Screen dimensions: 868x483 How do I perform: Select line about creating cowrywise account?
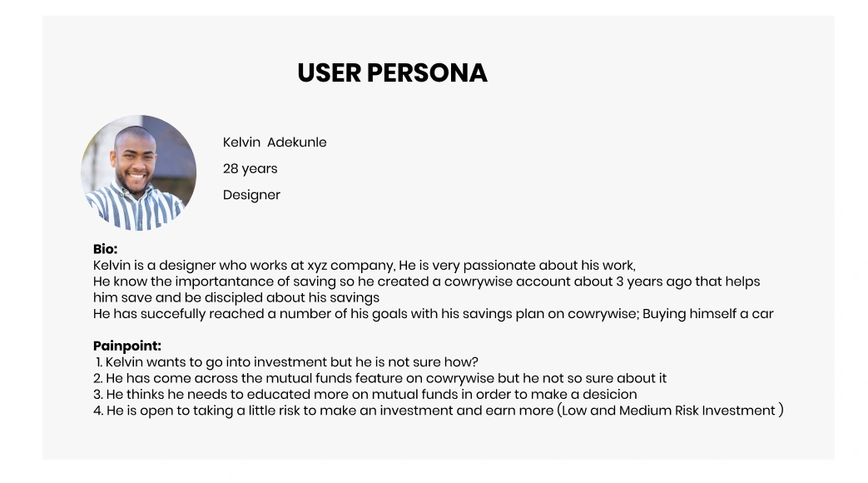click(x=426, y=282)
